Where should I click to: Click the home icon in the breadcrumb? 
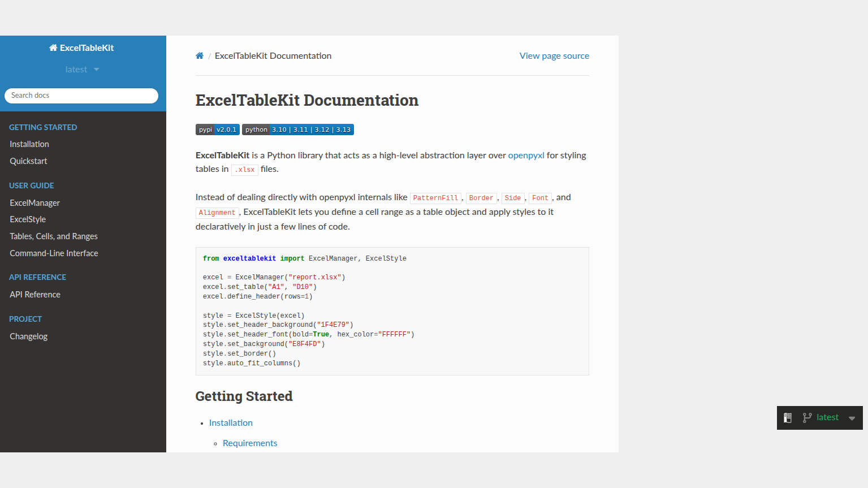200,56
